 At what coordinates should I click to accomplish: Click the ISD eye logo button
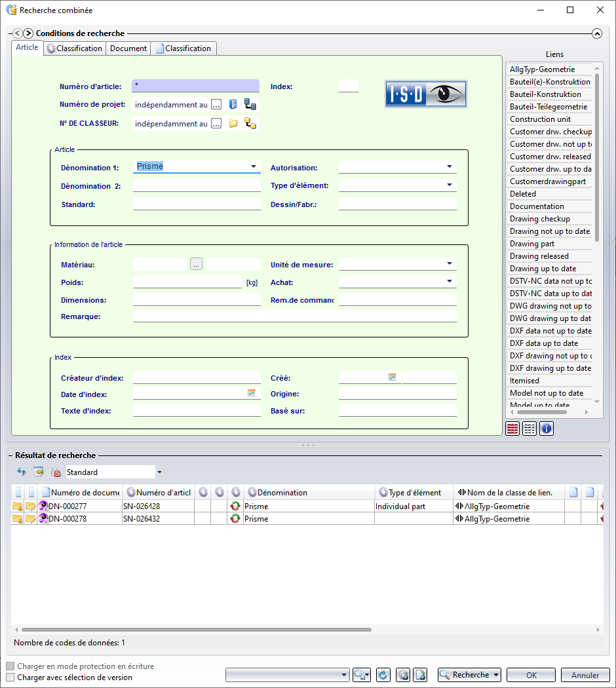pos(425,94)
